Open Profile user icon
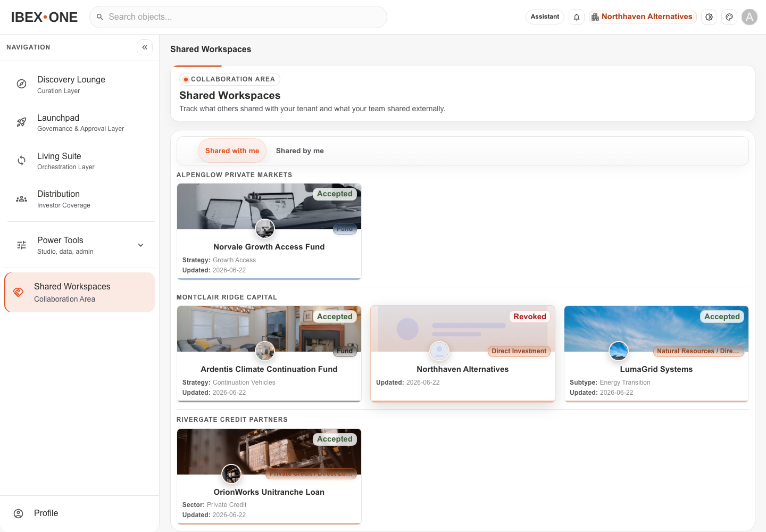Screen dimensions: 766x532 pos(19,513)
